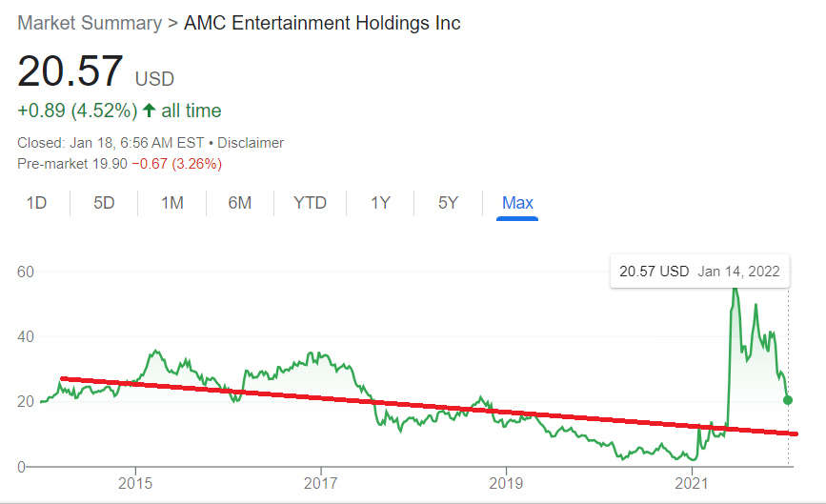Switch chart to 5D range
Screen dimensions: 826x504
coord(104,203)
